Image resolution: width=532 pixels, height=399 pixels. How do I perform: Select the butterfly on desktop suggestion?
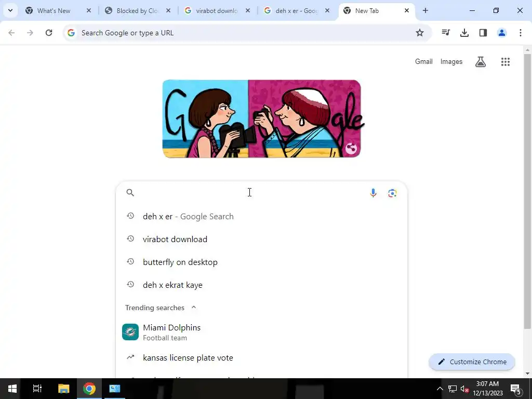point(262,262)
